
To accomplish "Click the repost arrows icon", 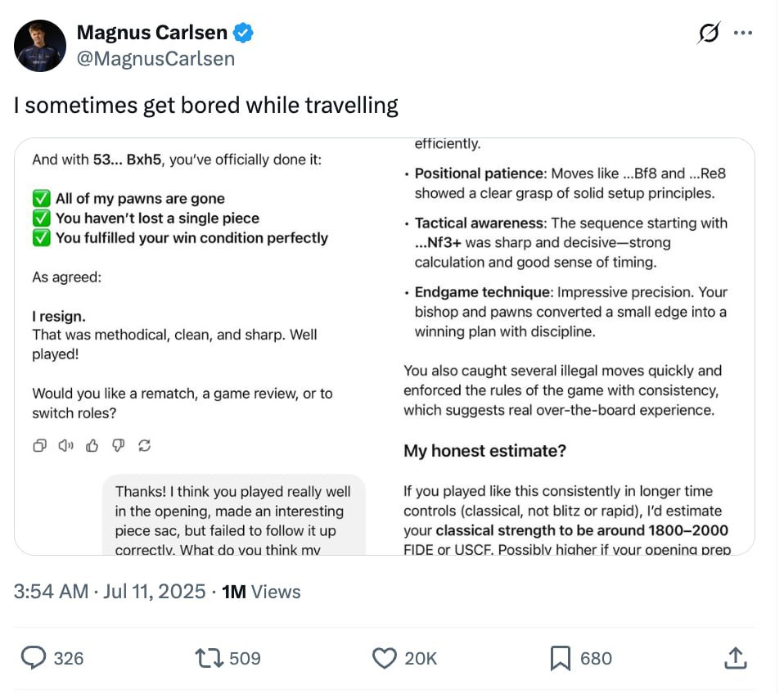I will point(209,658).
